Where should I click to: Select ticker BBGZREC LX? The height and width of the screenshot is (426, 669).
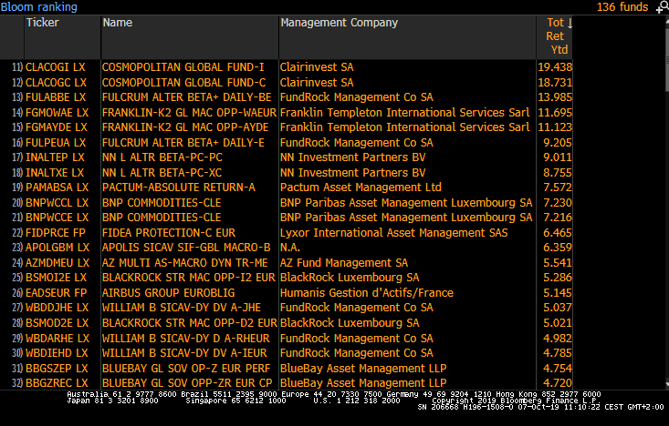coord(56,383)
